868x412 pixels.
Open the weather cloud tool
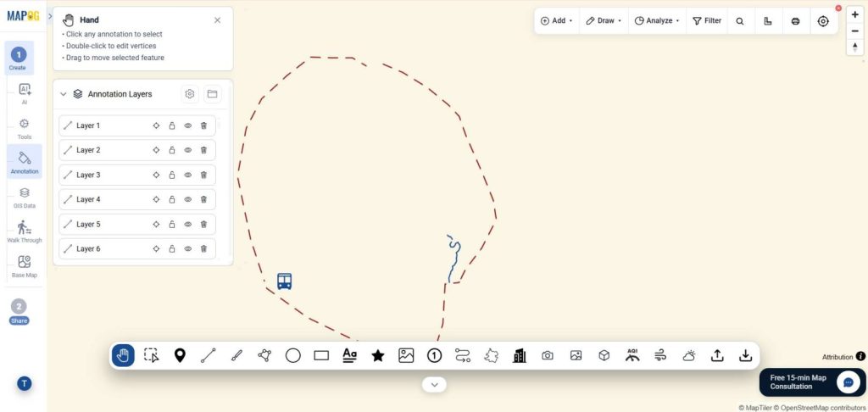click(688, 355)
